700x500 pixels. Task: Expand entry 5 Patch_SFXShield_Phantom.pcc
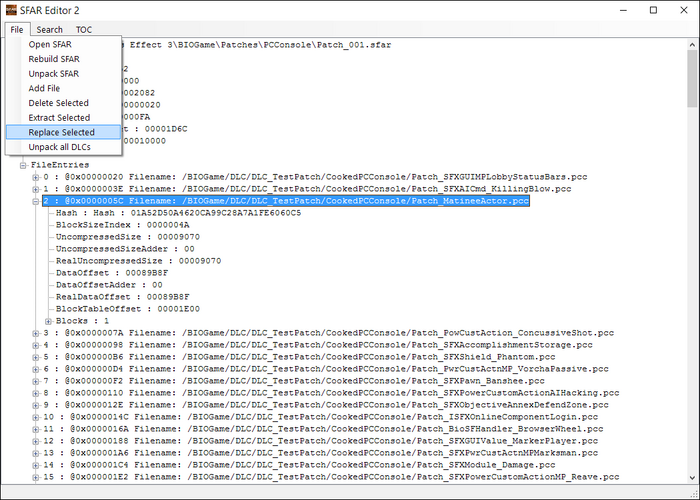[36, 357]
